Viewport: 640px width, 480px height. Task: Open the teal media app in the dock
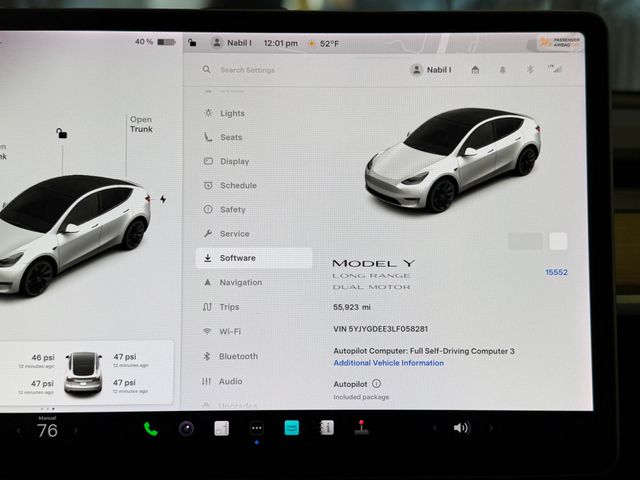[291, 428]
